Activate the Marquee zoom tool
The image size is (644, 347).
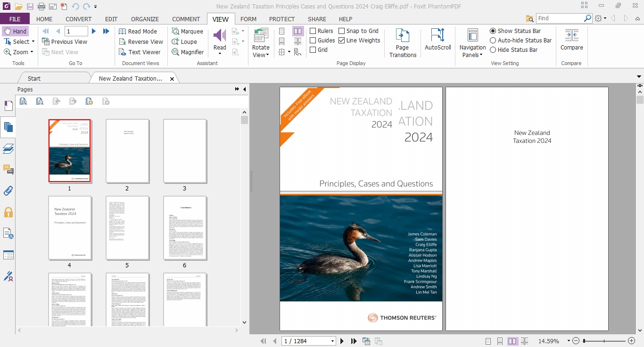pos(187,31)
